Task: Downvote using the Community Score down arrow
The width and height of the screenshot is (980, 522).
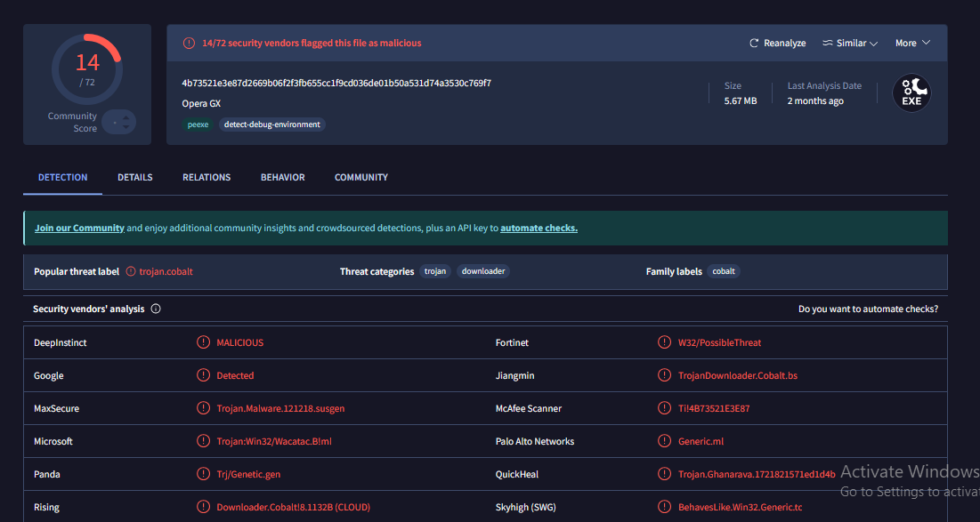Action: [x=125, y=128]
